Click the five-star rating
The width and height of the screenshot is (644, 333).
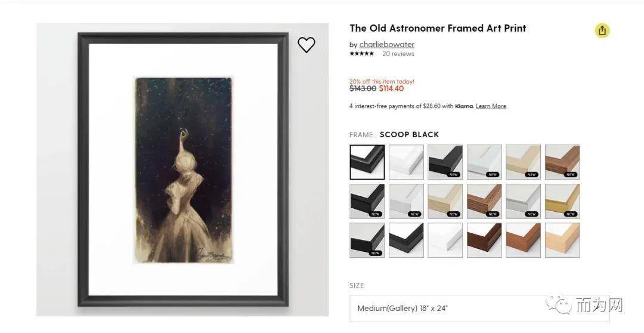[362, 54]
